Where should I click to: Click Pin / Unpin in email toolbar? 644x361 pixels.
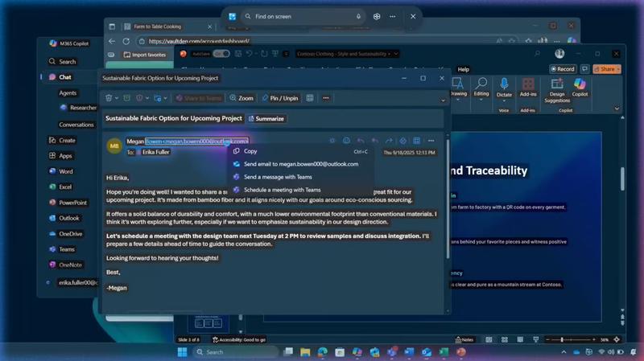coord(279,98)
